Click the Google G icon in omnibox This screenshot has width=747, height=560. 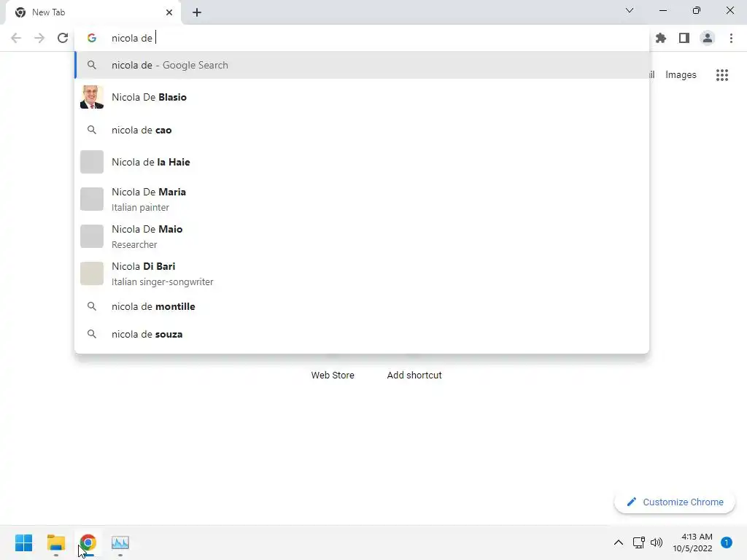[92, 38]
